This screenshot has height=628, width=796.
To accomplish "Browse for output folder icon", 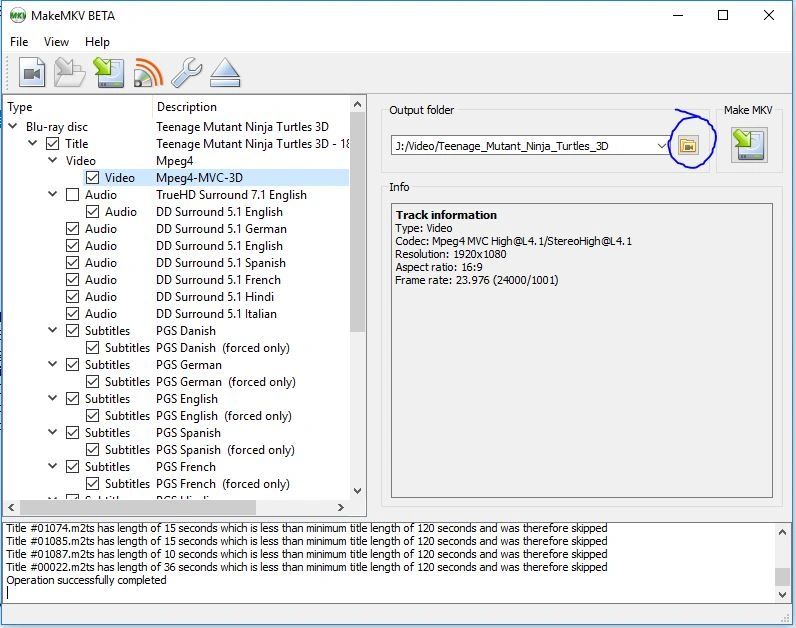I will tap(688, 146).
